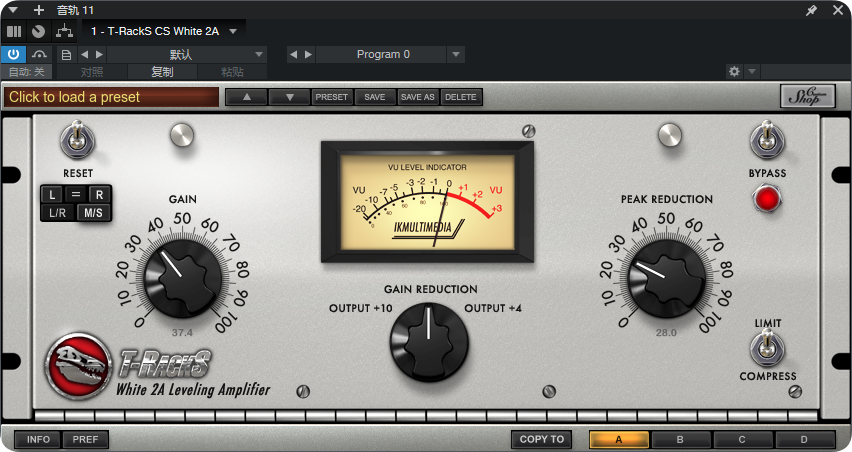The height and width of the screenshot is (452, 852).
Task: Open the preset file document icon
Action: coord(66,54)
